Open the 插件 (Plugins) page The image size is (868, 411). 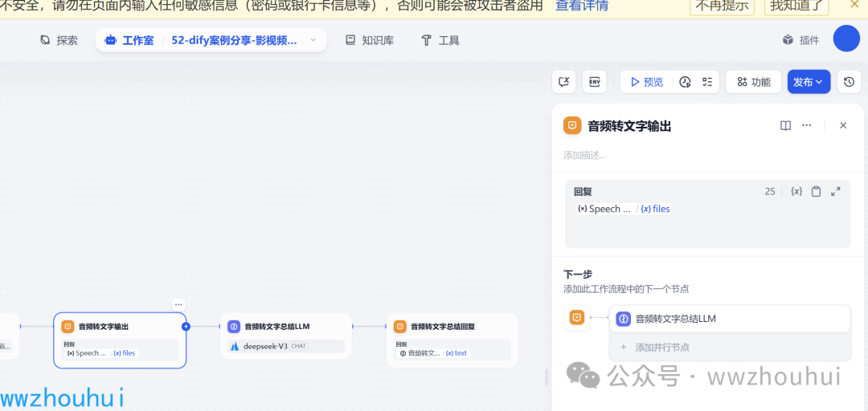point(800,40)
